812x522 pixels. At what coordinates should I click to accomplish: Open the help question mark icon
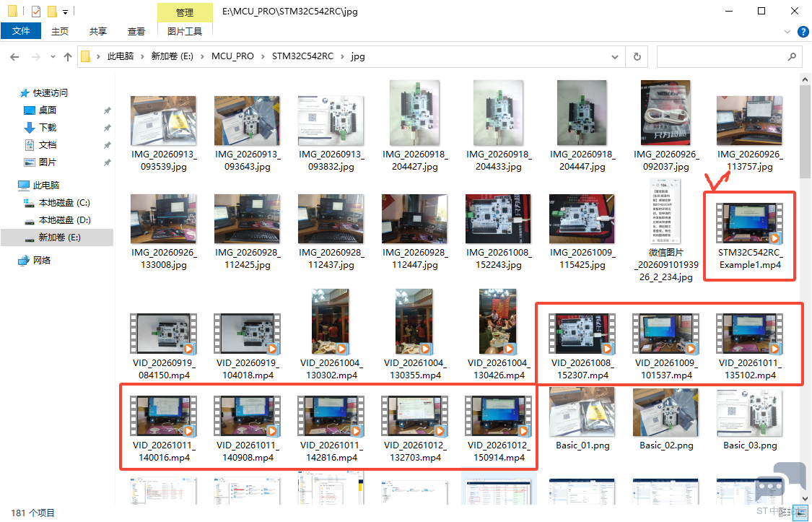[x=802, y=32]
